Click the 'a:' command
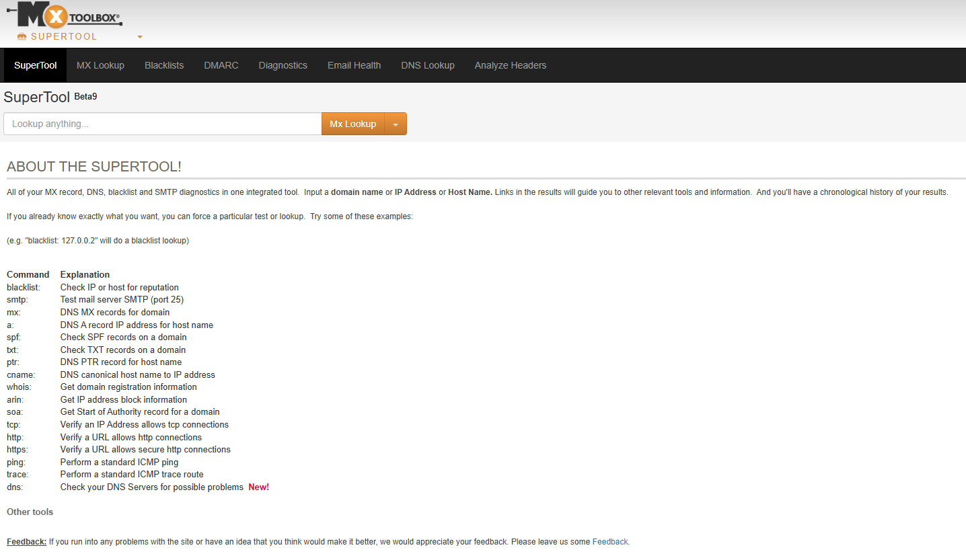966x560 pixels. click(x=10, y=325)
